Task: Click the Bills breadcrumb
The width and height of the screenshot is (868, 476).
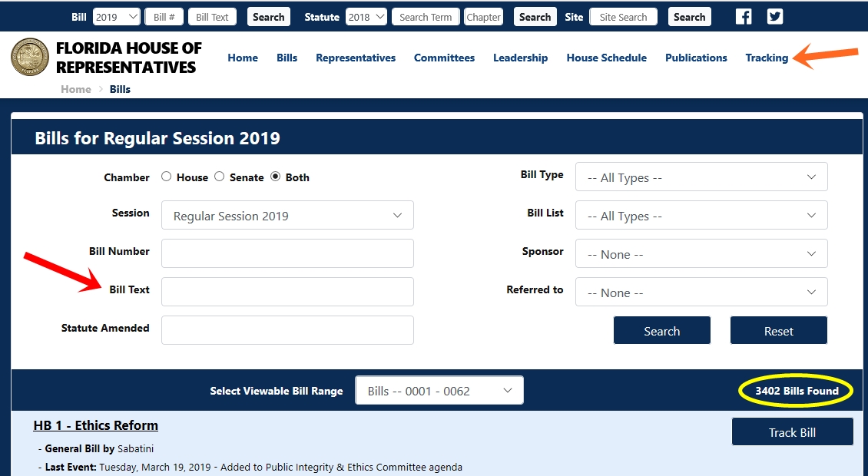Action: click(x=120, y=89)
